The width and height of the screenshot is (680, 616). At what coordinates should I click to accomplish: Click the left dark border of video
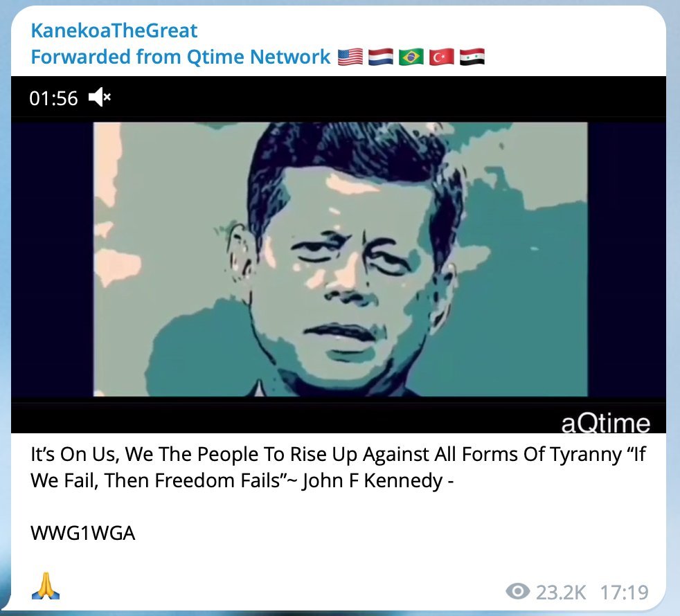[x=52, y=260]
